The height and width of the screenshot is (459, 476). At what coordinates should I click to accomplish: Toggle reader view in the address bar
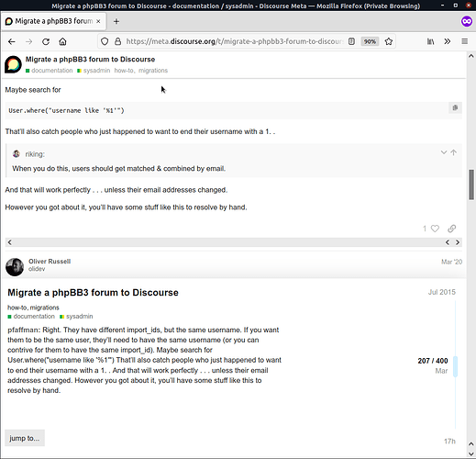click(351, 41)
